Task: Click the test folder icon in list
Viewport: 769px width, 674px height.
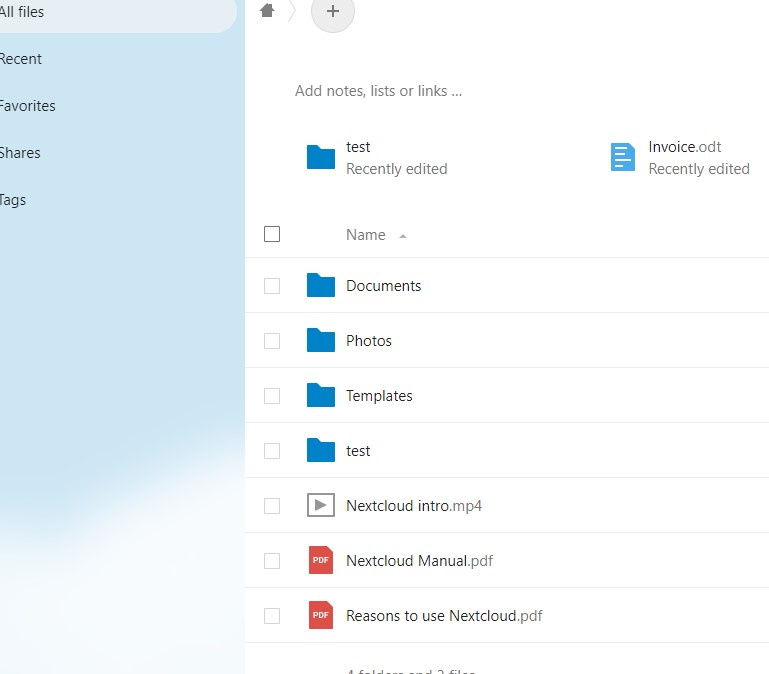Action: coord(321,450)
